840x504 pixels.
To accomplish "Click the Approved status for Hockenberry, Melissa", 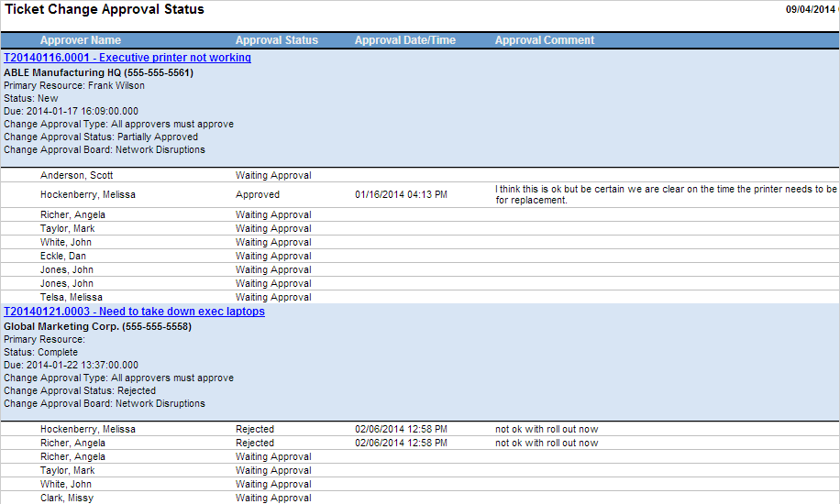I will (x=258, y=194).
